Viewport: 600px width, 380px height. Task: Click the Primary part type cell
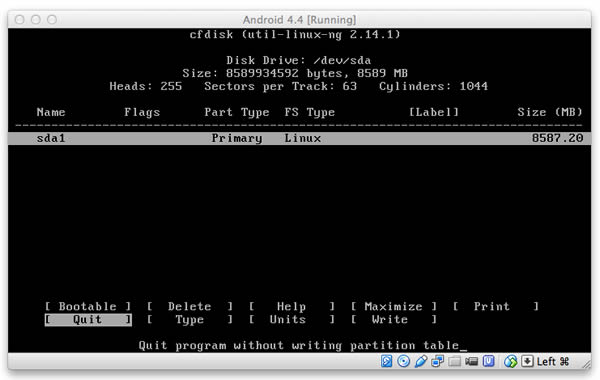click(237, 138)
